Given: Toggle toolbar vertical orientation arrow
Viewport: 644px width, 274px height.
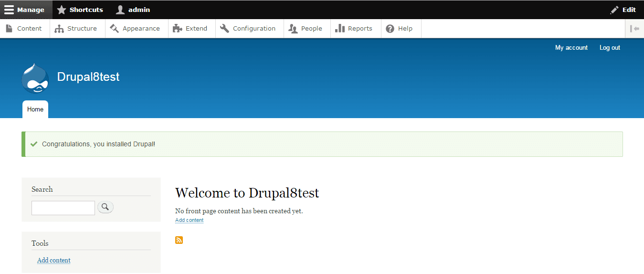Looking at the screenshot, I should pyautogui.click(x=634, y=29).
